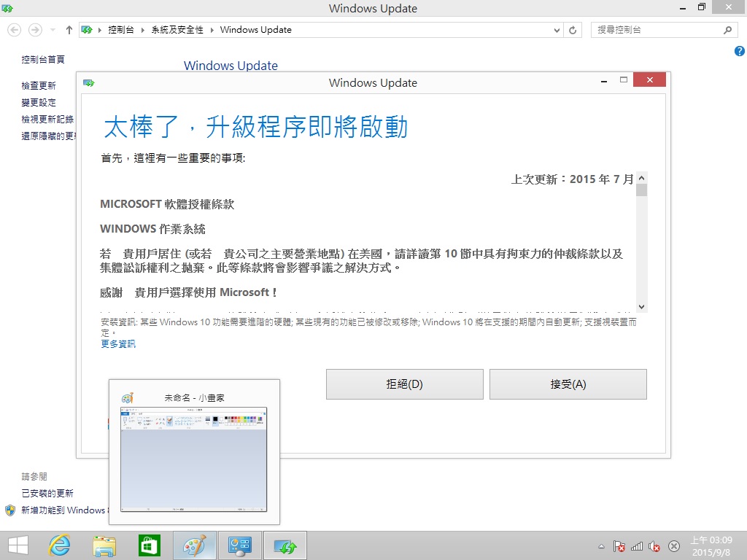Viewport: 747px width, 560px height.
Task: Show hidden tray icons arrow
Action: tap(601, 547)
